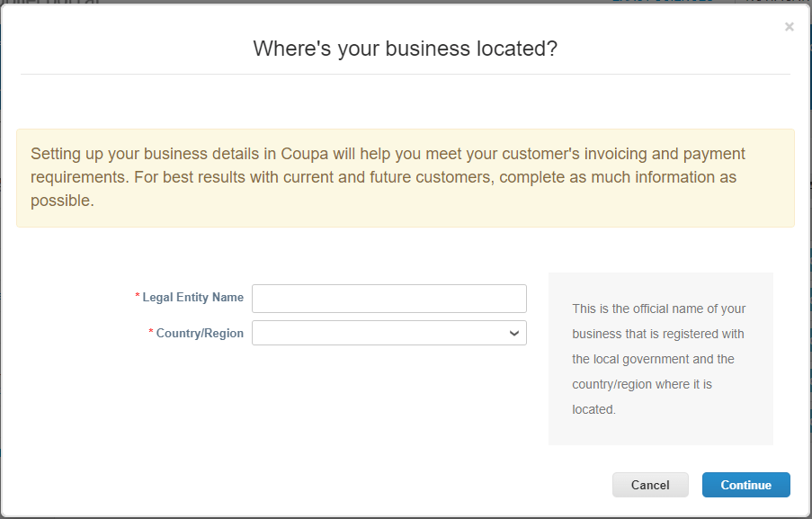This screenshot has width=812, height=519.
Task: Cancel the business location setup
Action: pyautogui.click(x=650, y=484)
